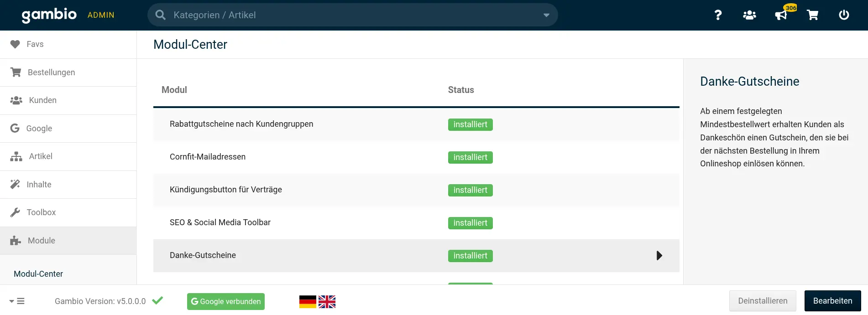Toggle the bottom-left menu collapse icon
Screen dimensions: 868x315
pyautogui.click(x=17, y=301)
